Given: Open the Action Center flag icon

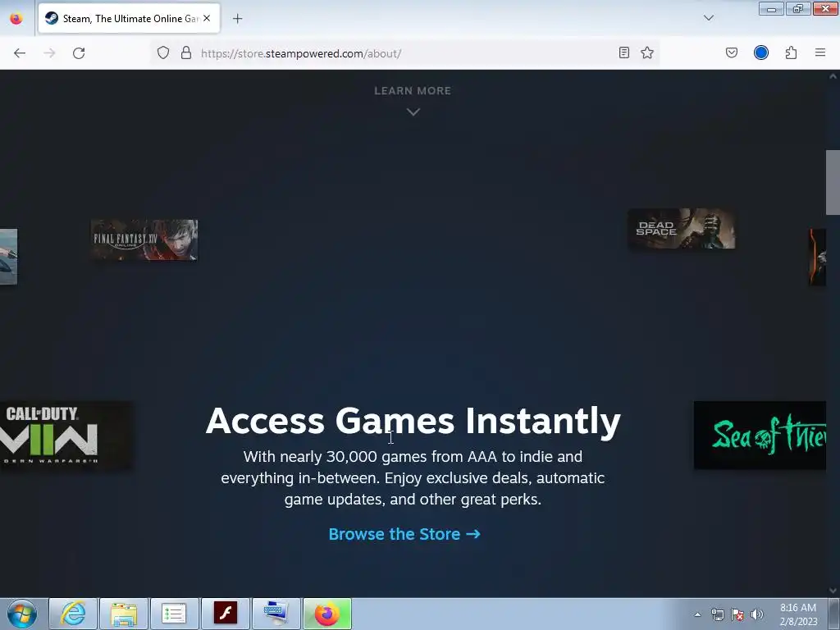Looking at the screenshot, I should (737, 614).
